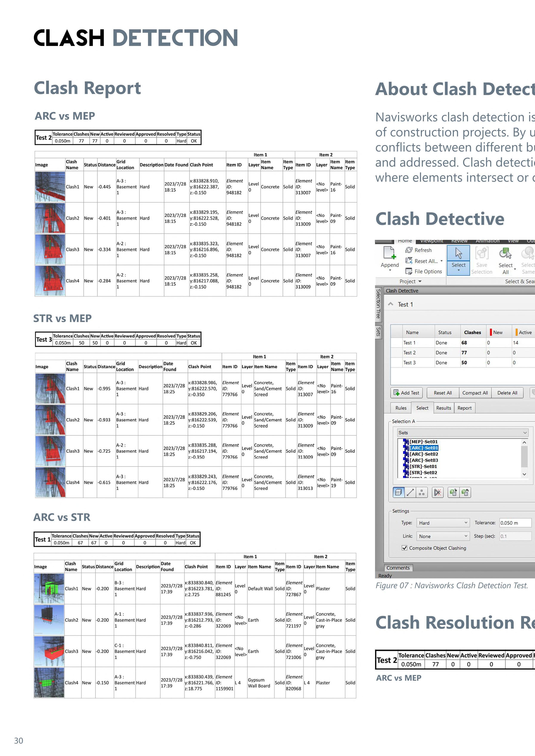Toggle the Points geometry button
The image size is (535, 756).
[422, 492]
